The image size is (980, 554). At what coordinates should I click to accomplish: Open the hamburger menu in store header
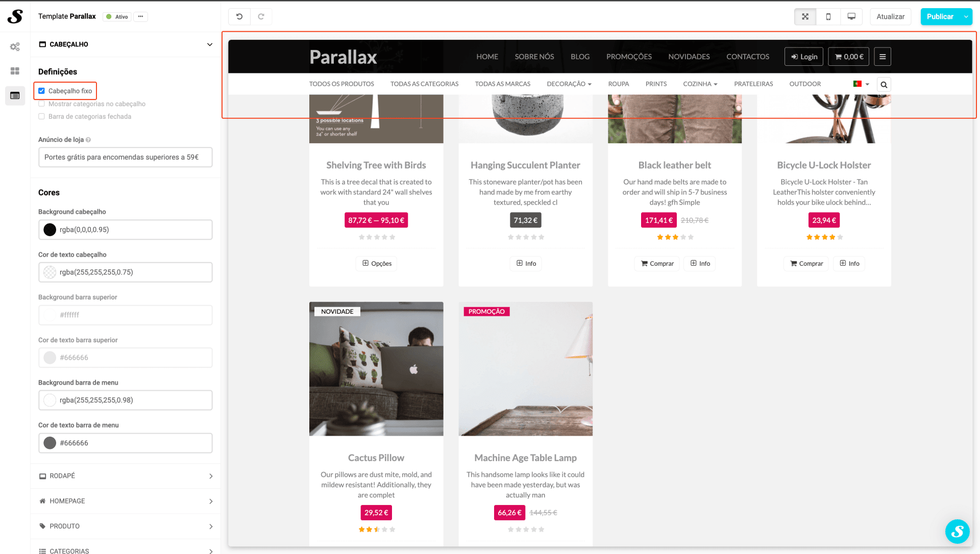882,57
